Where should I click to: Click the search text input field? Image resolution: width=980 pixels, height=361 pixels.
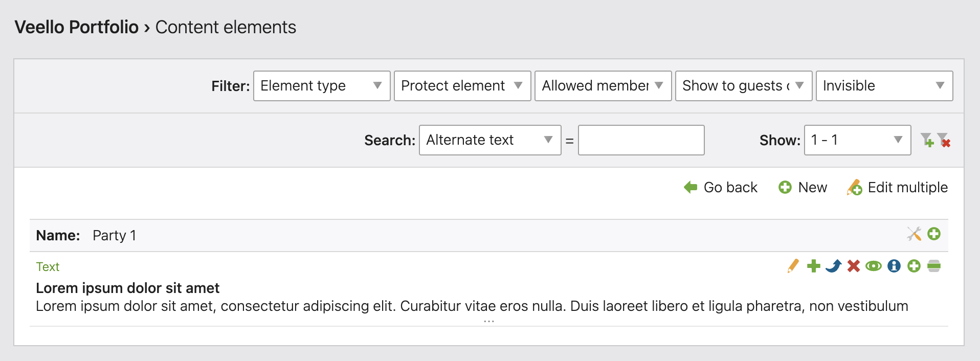coord(641,140)
